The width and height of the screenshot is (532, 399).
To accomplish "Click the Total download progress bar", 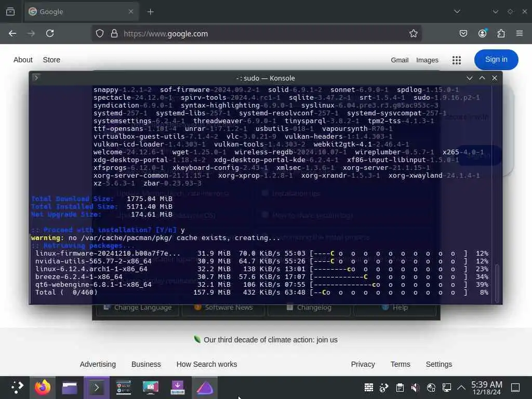I will click(389, 292).
